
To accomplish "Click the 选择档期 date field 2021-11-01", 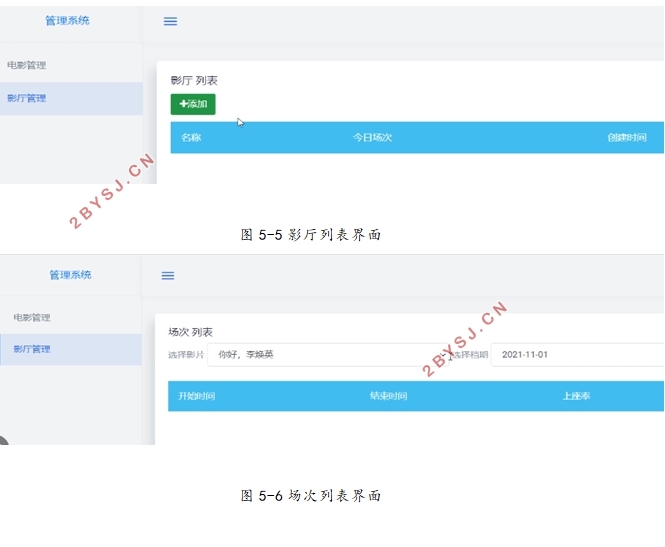I will (578, 354).
